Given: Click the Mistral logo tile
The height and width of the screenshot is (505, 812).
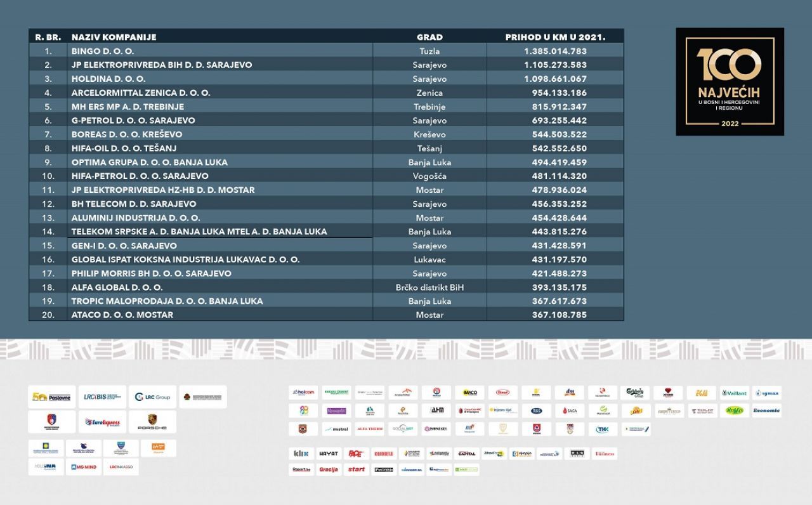Looking at the screenshot, I should click(336, 429).
